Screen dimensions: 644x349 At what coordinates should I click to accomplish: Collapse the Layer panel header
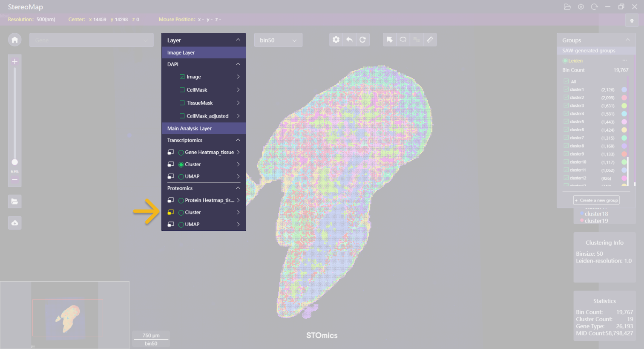click(x=238, y=40)
